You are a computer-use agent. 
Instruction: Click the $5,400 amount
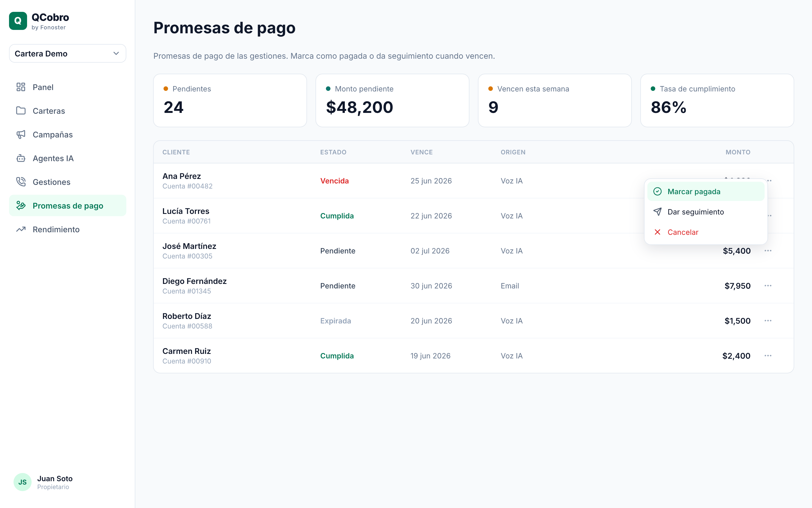tap(736, 251)
